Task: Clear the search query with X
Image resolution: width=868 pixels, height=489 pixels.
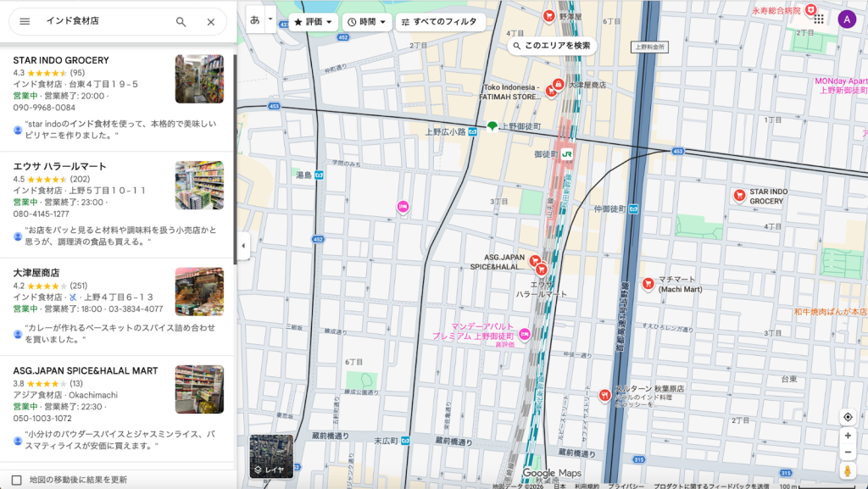Action: 211,22
